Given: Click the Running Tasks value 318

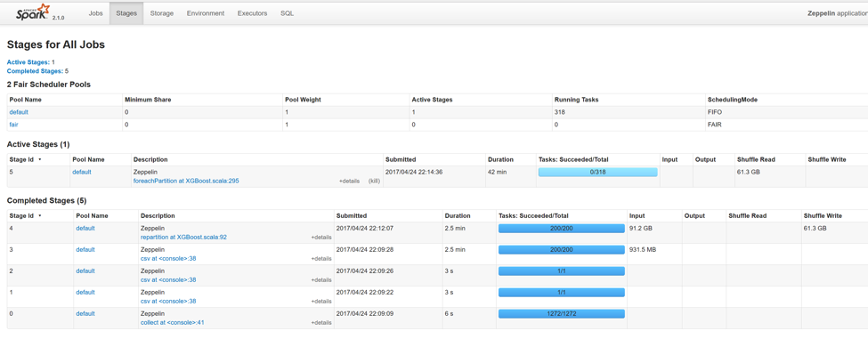Looking at the screenshot, I should (560, 112).
